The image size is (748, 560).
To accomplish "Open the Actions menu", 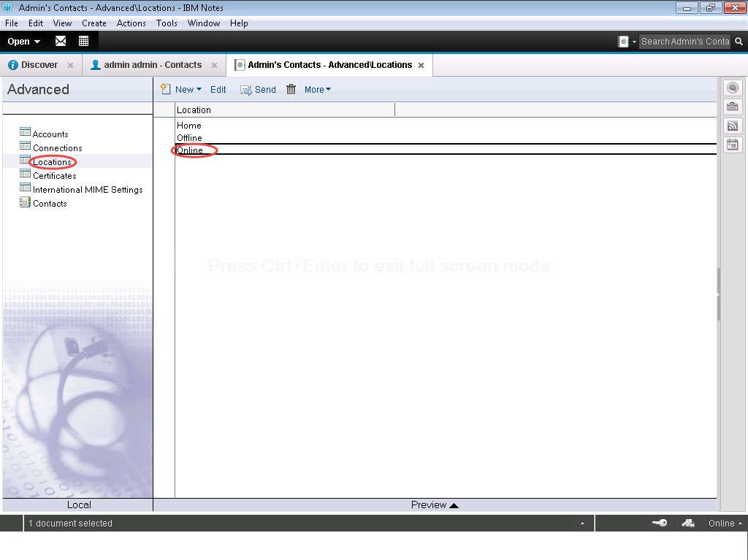I will pyautogui.click(x=131, y=23).
